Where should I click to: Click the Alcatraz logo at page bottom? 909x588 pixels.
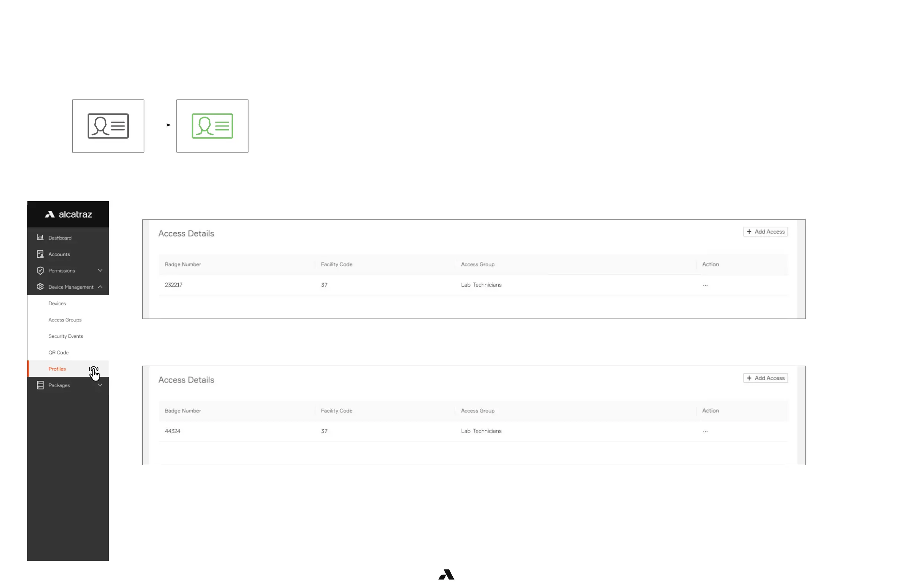click(x=446, y=575)
